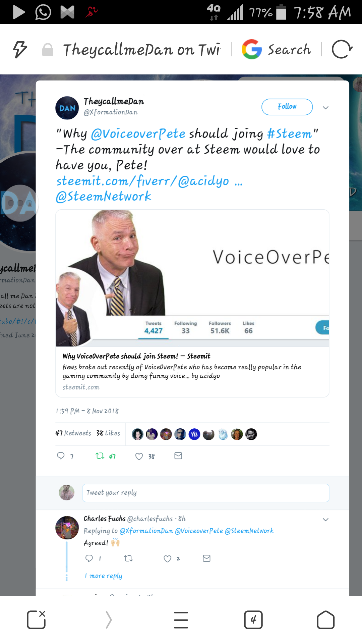The image size is (362, 644).
Task: Open 47 Retweets list
Action: click(x=73, y=433)
